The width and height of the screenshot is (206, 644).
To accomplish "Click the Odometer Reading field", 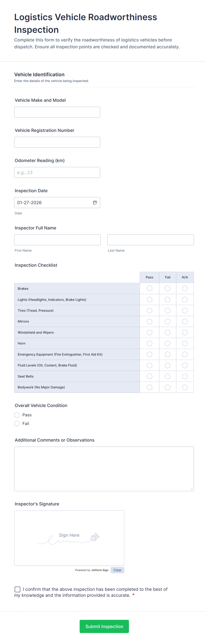I will click(x=57, y=172).
